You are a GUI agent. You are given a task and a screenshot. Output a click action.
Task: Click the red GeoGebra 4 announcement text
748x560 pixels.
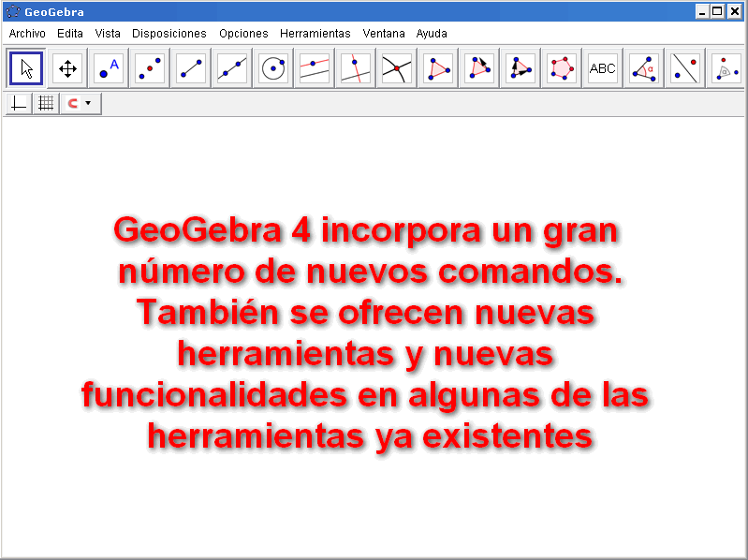click(x=366, y=332)
